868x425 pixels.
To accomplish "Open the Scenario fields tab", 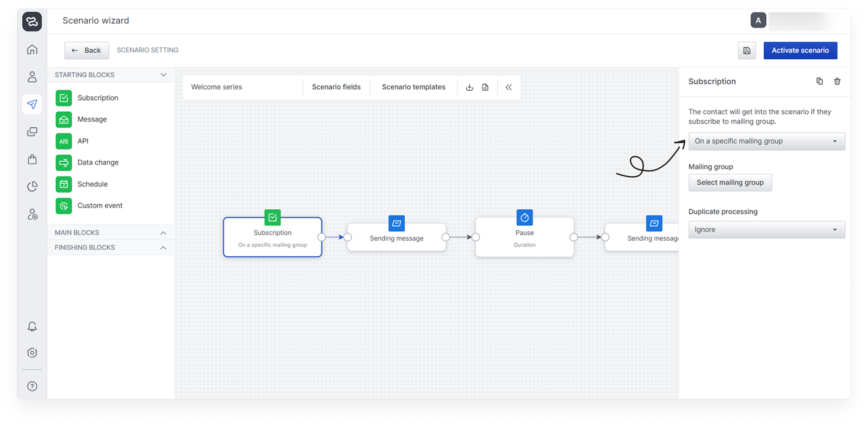I will point(336,87).
